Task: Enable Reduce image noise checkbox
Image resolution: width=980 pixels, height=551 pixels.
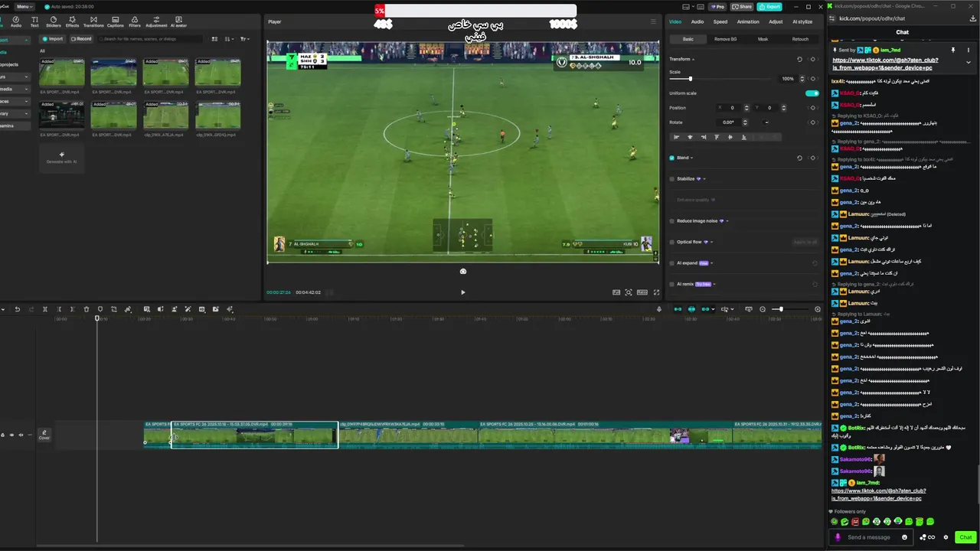Action: pos(672,221)
